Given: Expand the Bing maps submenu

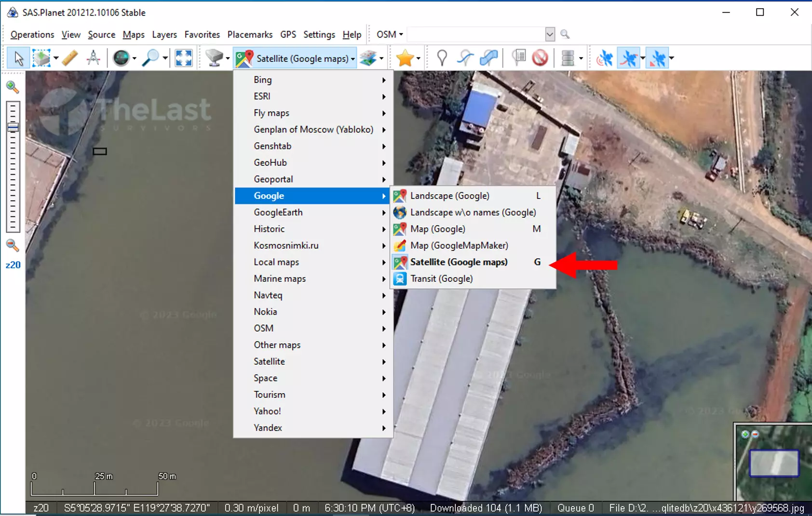Looking at the screenshot, I should pyautogui.click(x=313, y=80).
